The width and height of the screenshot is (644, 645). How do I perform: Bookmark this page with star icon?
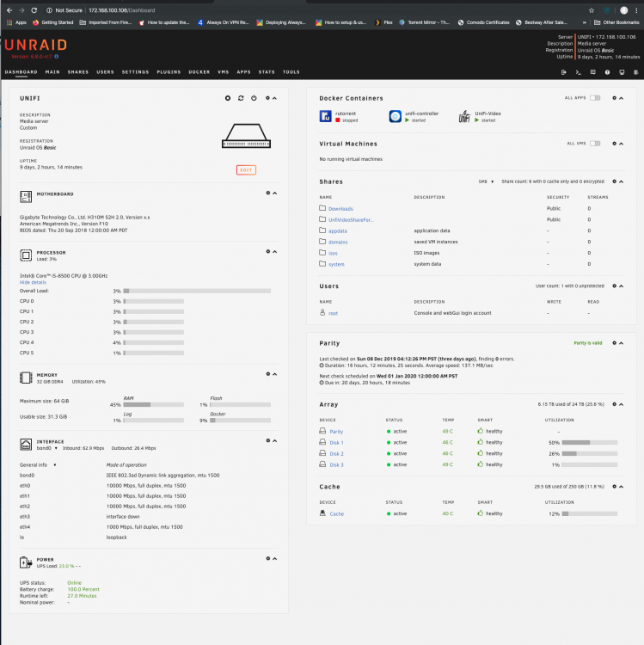click(592, 10)
